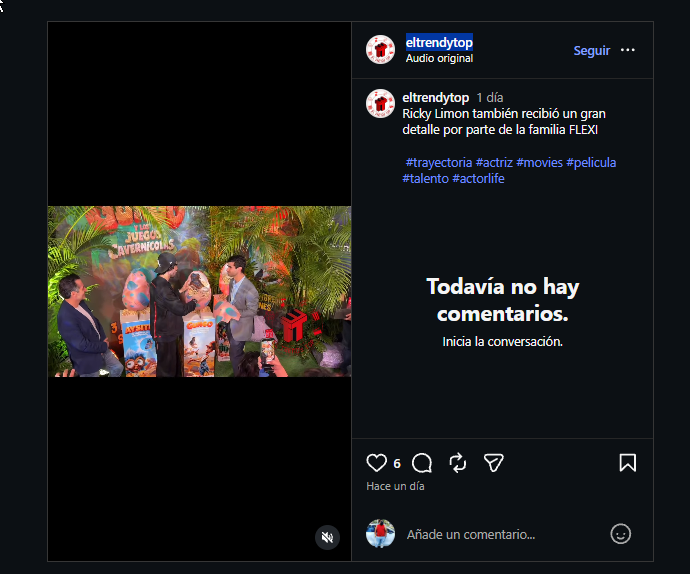
Task: Unmute the video audio
Action: point(327,537)
